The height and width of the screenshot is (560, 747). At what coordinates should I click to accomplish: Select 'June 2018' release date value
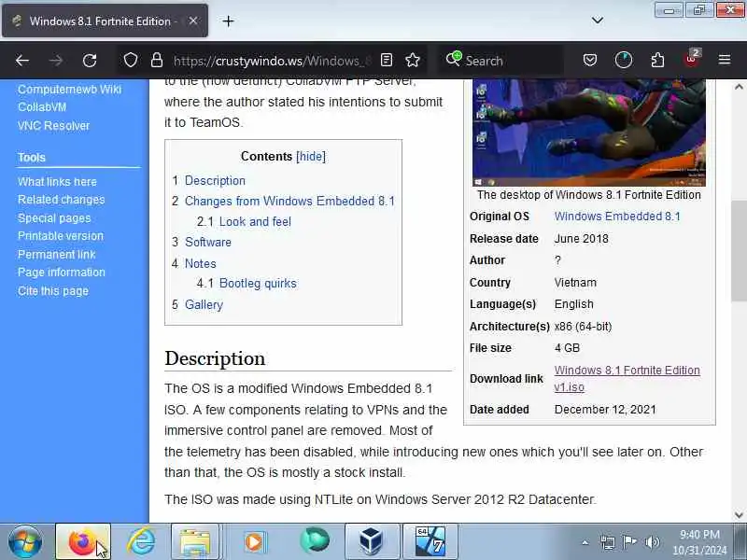(581, 239)
